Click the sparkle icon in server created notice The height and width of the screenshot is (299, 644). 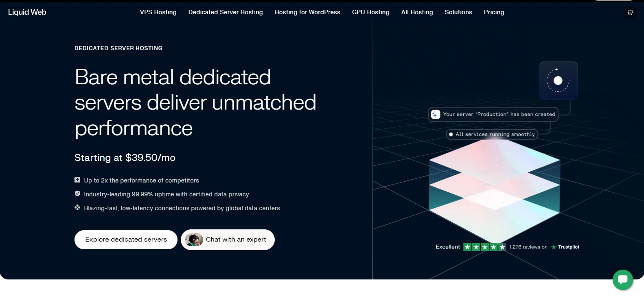coord(436,114)
